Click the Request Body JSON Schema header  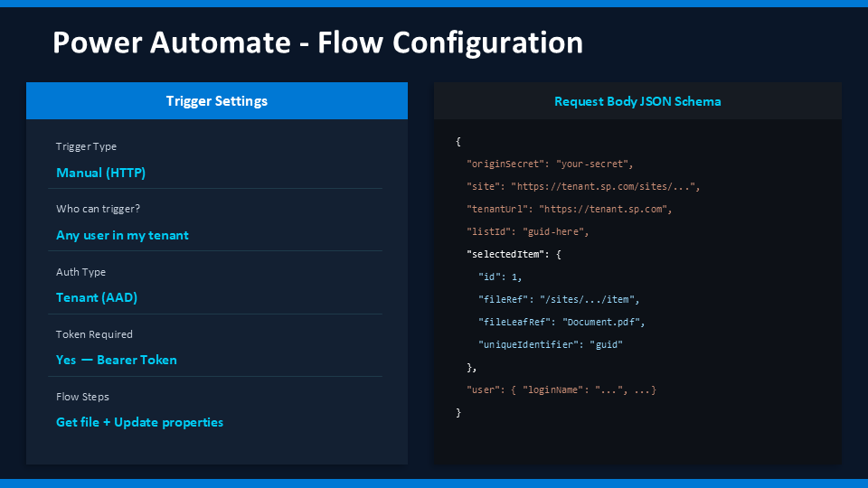637,101
